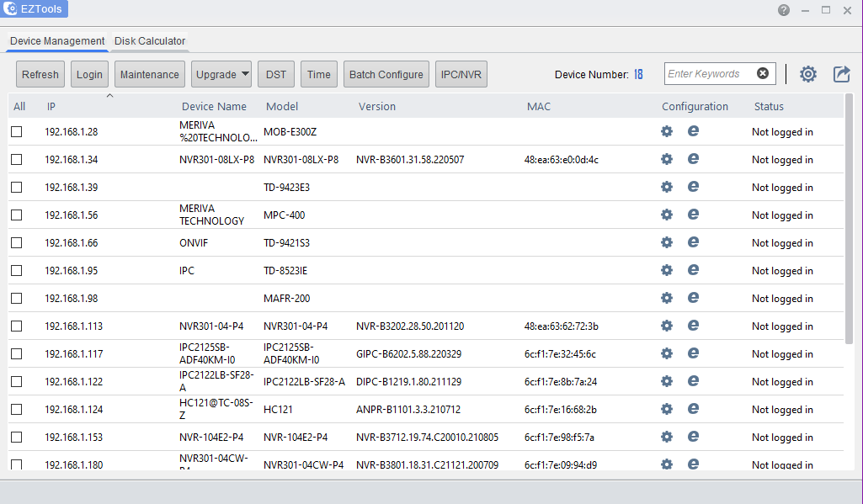Image resolution: width=863 pixels, height=504 pixels.
Task: Open web browser icon for 192.168.1.28
Action: 693,131
